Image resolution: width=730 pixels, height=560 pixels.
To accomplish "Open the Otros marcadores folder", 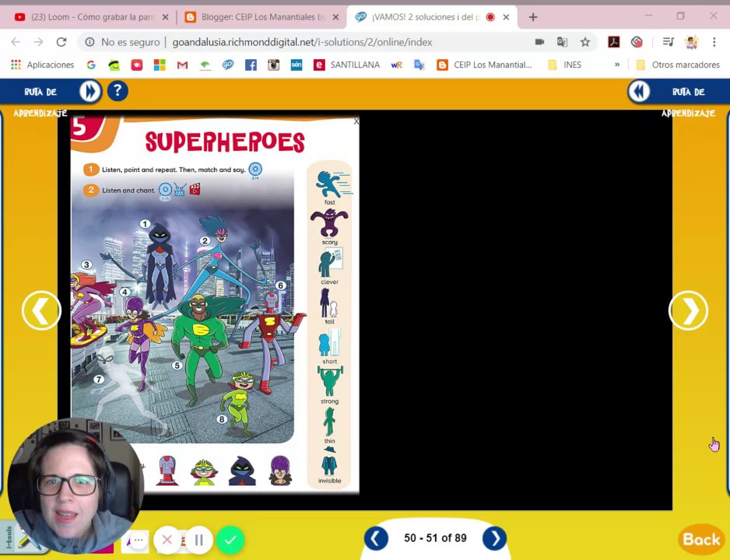I will 679,65.
